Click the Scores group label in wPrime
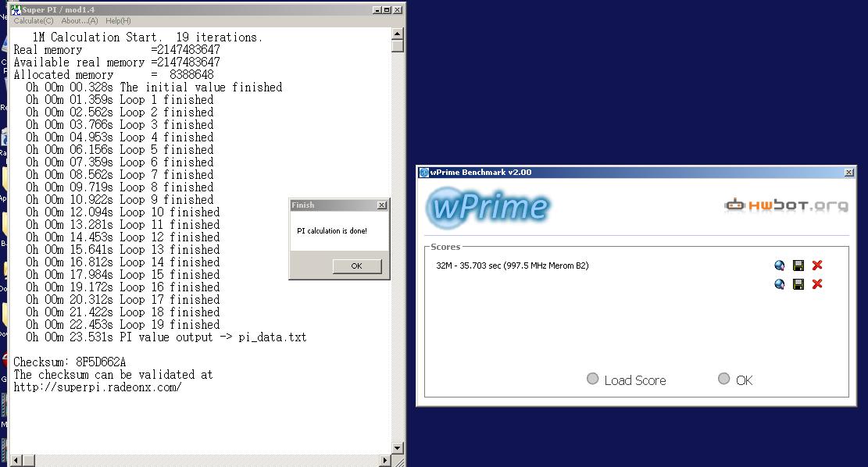The height and width of the screenshot is (467, 868). [x=445, y=247]
